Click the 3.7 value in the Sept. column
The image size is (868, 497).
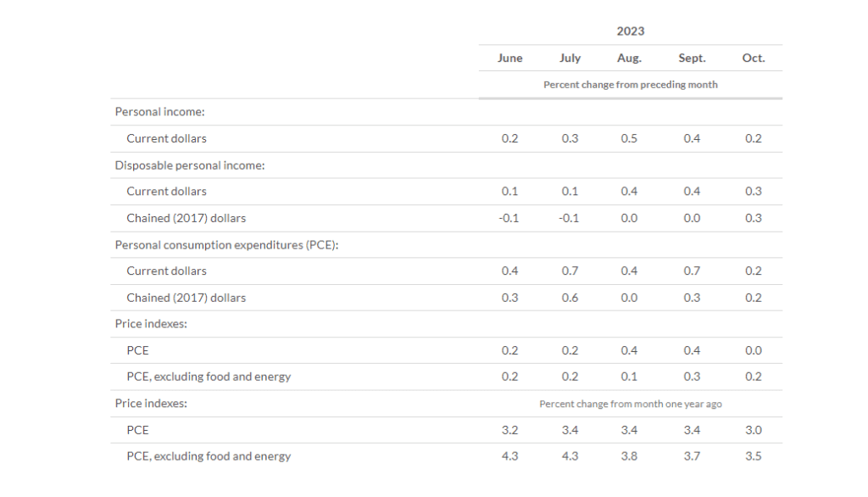[692, 456]
